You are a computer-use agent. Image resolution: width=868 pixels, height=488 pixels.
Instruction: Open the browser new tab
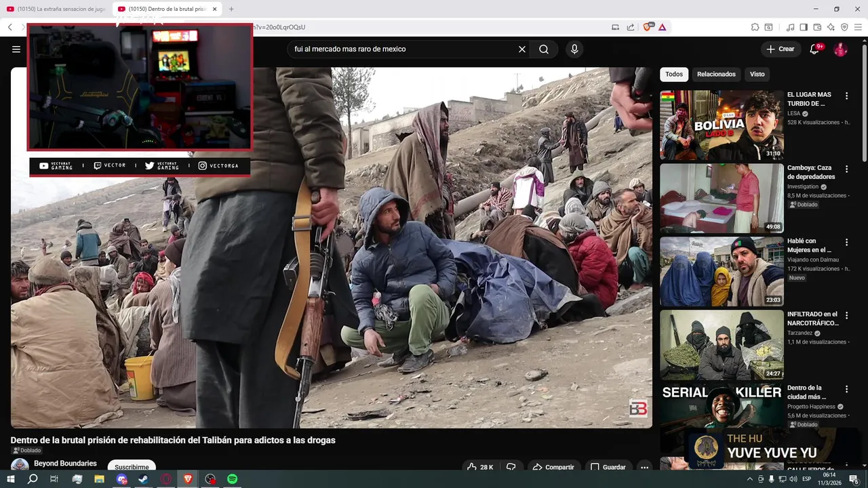[x=231, y=9]
